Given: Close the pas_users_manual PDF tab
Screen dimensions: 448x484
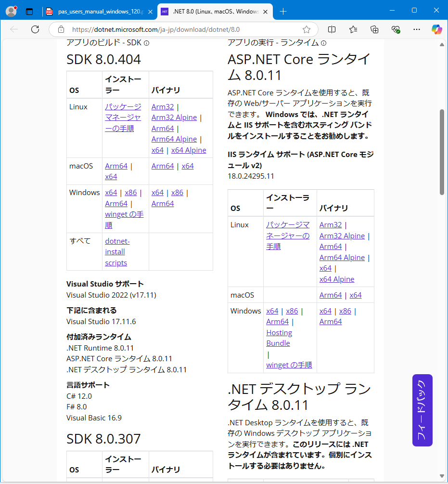Looking at the screenshot, I should tap(151, 12).
